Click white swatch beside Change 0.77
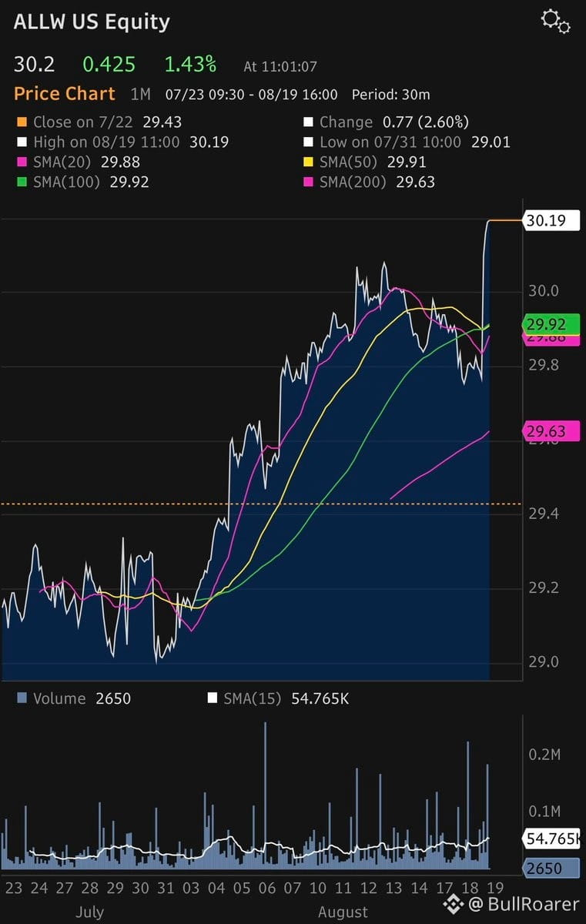The width and height of the screenshot is (586, 924). coord(308,122)
